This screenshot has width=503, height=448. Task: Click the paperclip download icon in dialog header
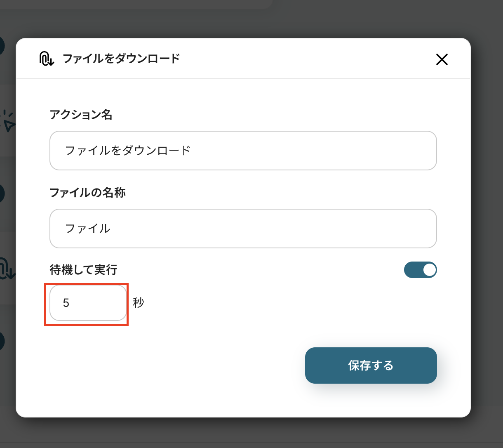pyautogui.click(x=47, y=59)
